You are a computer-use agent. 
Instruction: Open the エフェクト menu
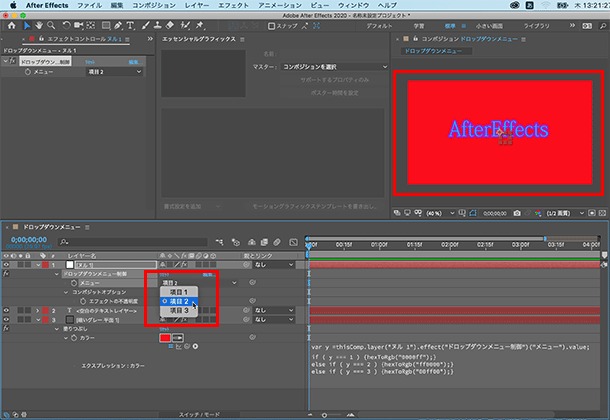coord(233,5)
